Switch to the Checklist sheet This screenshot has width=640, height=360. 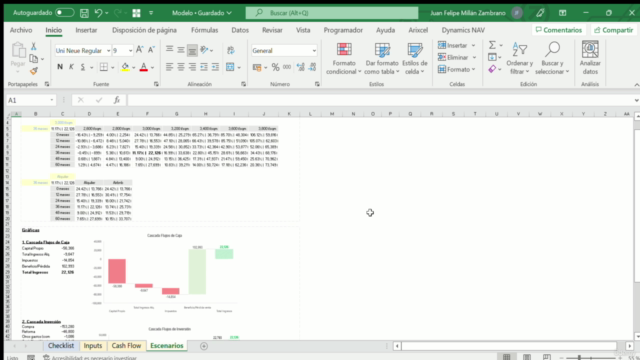(61, 346)
